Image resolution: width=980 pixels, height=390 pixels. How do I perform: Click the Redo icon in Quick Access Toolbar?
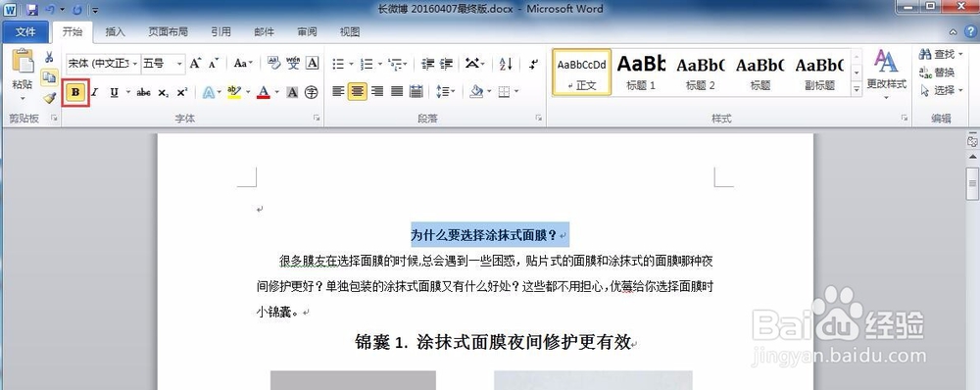76,10
